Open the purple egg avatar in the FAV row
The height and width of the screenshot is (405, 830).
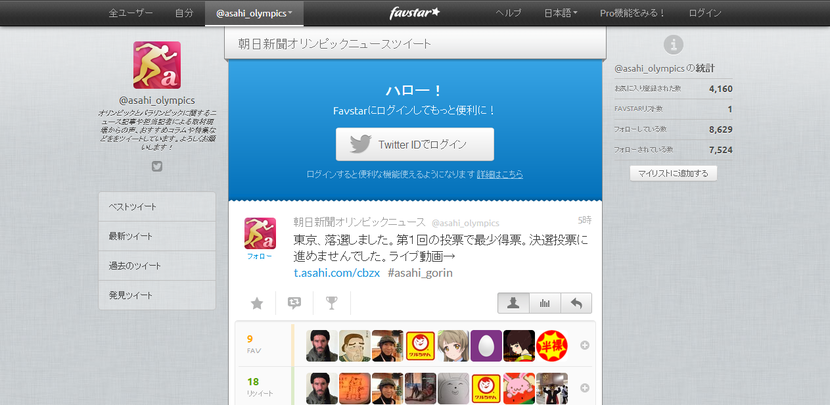pos(486,346)
